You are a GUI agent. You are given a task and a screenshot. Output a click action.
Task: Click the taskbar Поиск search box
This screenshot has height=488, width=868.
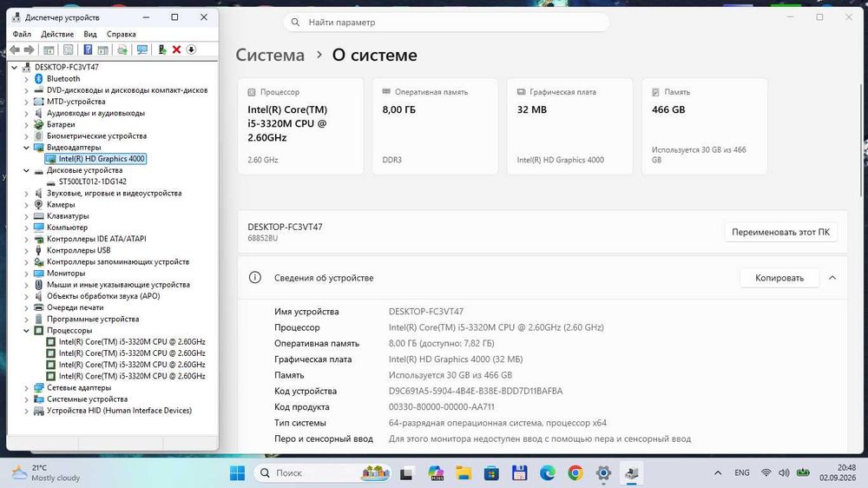coord(323,473)
